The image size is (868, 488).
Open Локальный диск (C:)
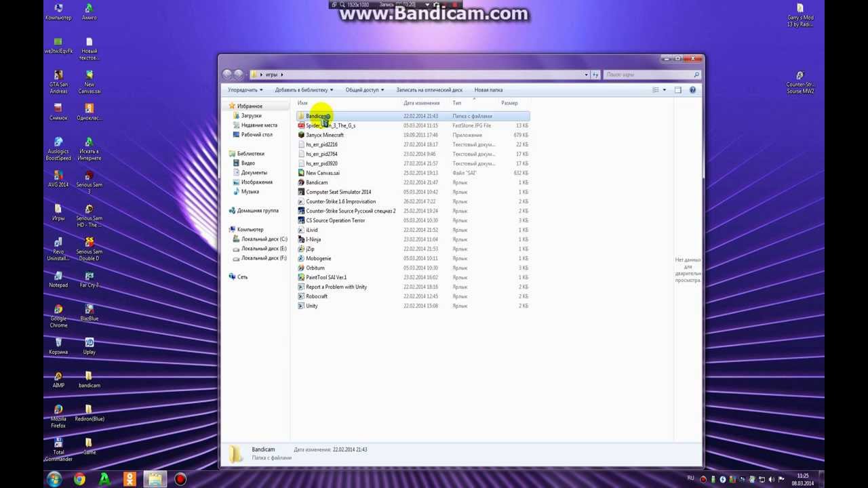pyautogui.click(x=264, y=239)
